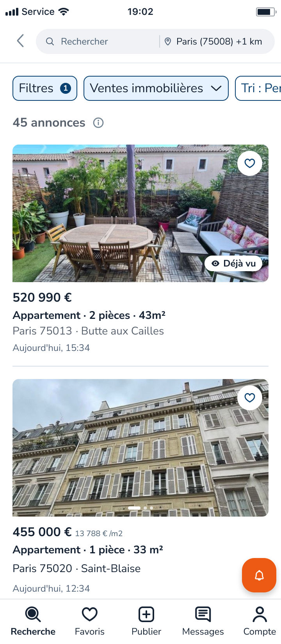Tap the back arrow icon
This screenshot has height=644, width=281.
point(21,41)
